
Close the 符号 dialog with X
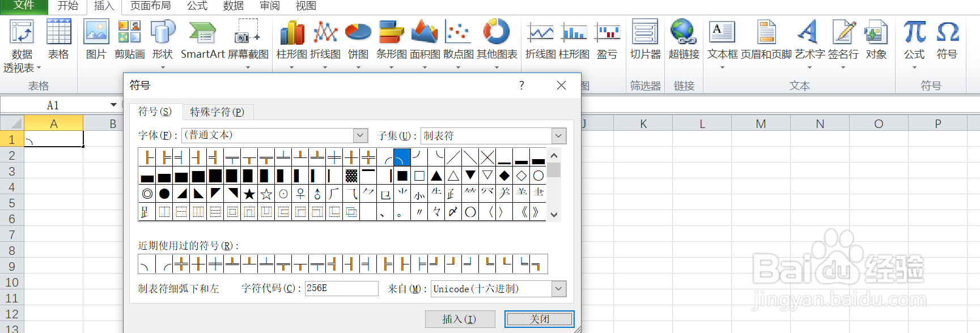pyautogui.click(x=561, y=86)
